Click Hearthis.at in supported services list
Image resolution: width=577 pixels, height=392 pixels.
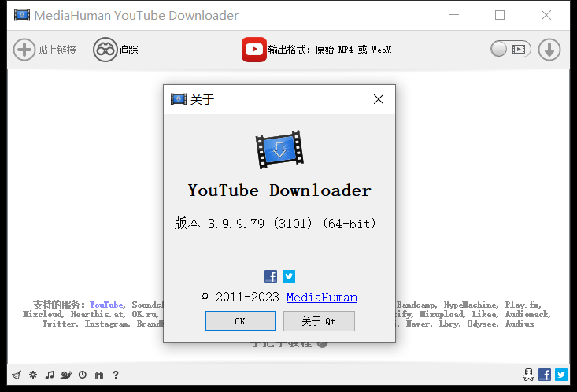click(97, 314)
